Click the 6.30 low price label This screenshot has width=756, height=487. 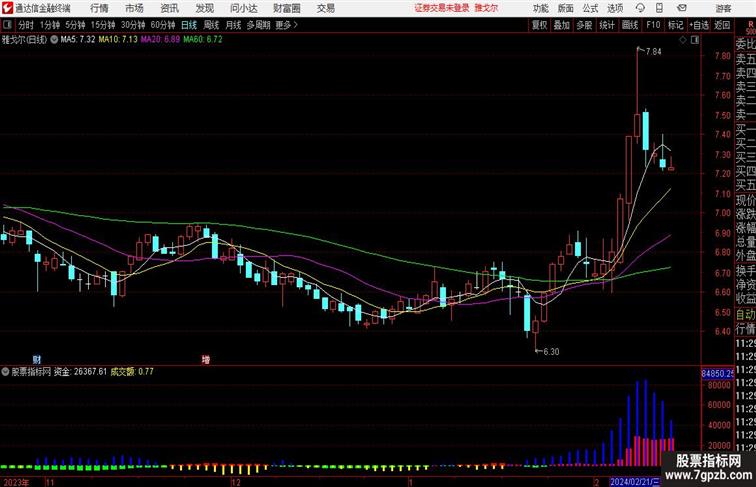(551, 352)
